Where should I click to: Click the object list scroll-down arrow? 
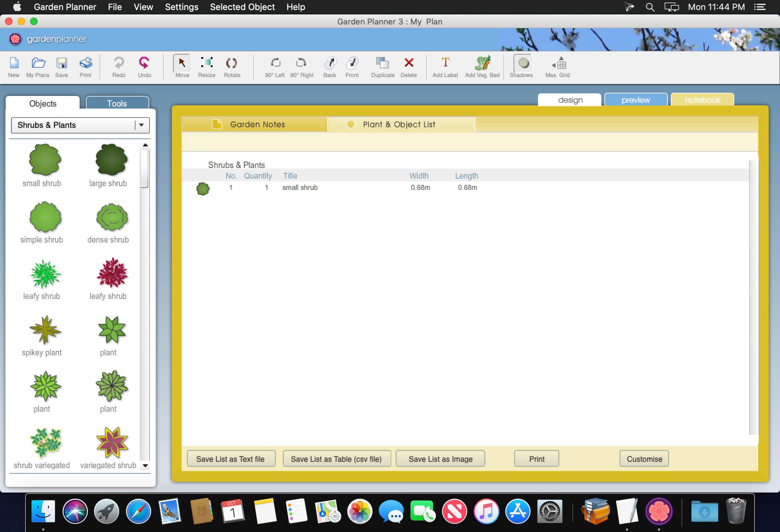pyautogui.click(x=145, y=466)
